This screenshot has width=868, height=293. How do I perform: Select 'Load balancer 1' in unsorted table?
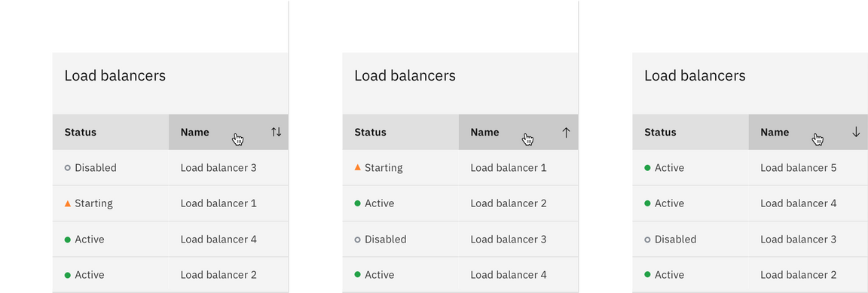(x=219, y=203)
